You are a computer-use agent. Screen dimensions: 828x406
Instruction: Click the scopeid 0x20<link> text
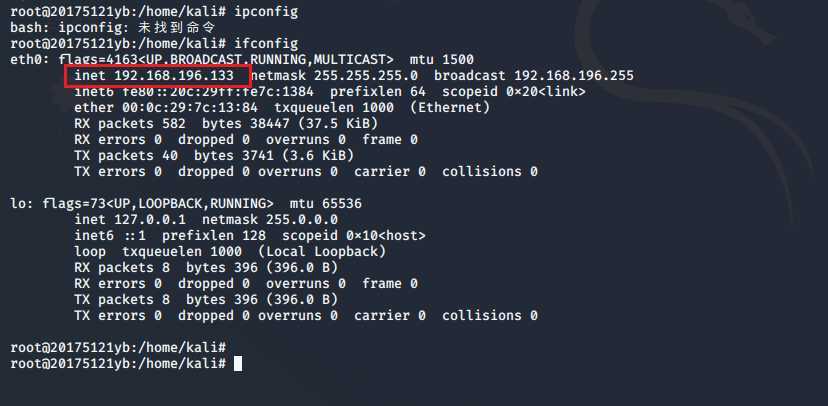coord(513,92)
